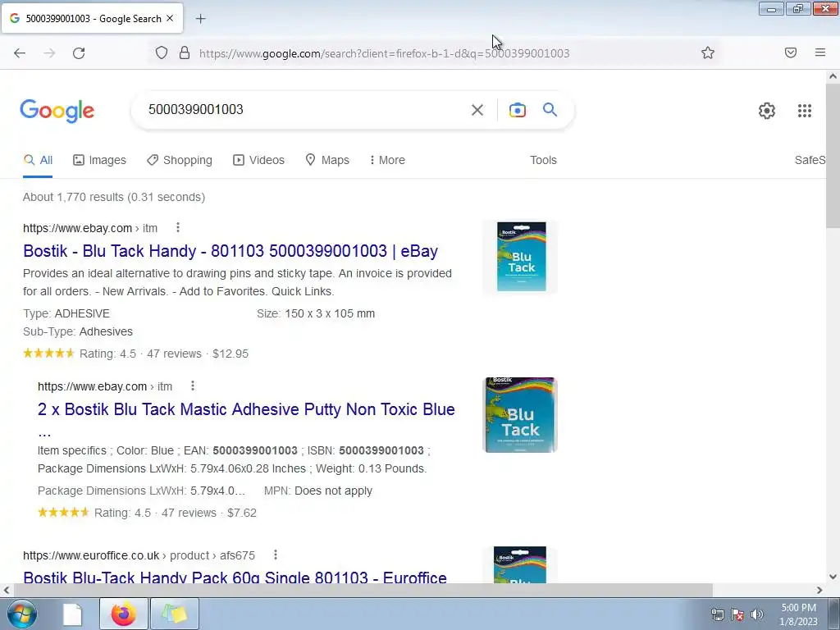This screenshot has height=630, width=840.
Task: Open the Firefox hamburger menu
Action: coord(820,52)
